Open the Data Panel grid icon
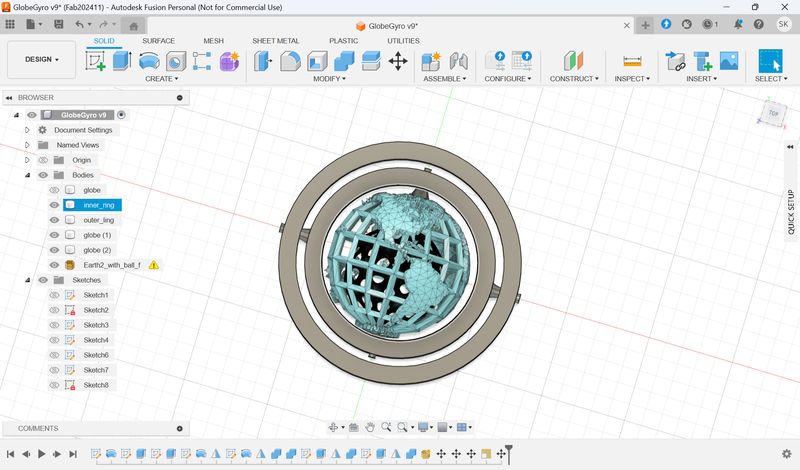 (10, 24)
